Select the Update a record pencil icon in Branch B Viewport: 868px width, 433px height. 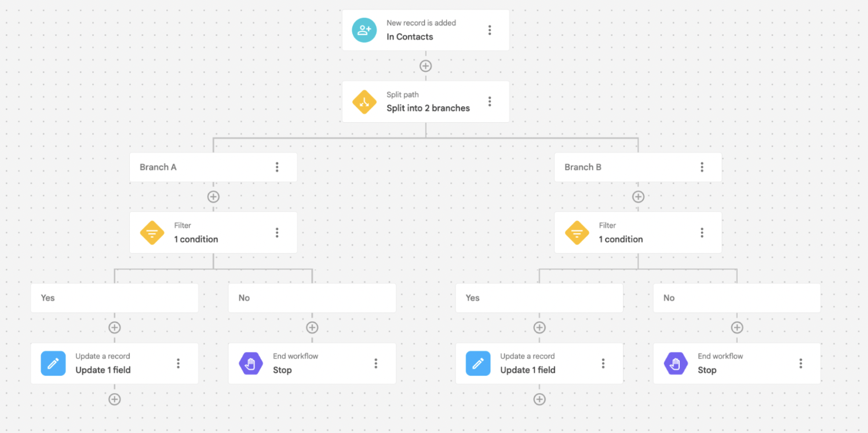[x=477, y=363]
